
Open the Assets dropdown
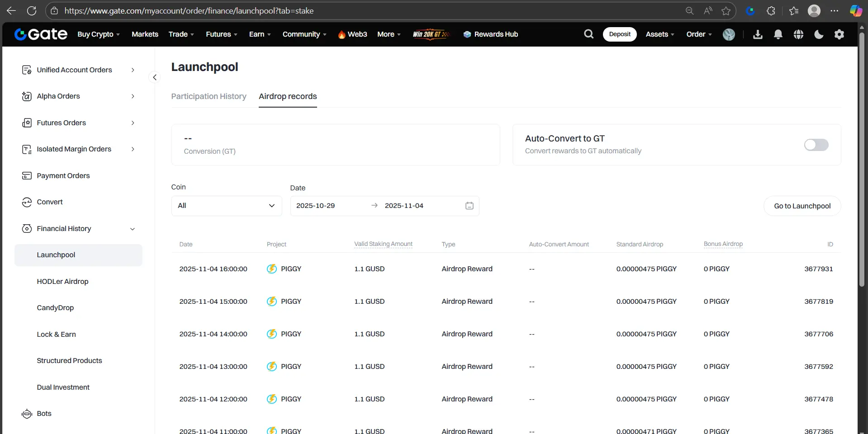pos(660,34)
